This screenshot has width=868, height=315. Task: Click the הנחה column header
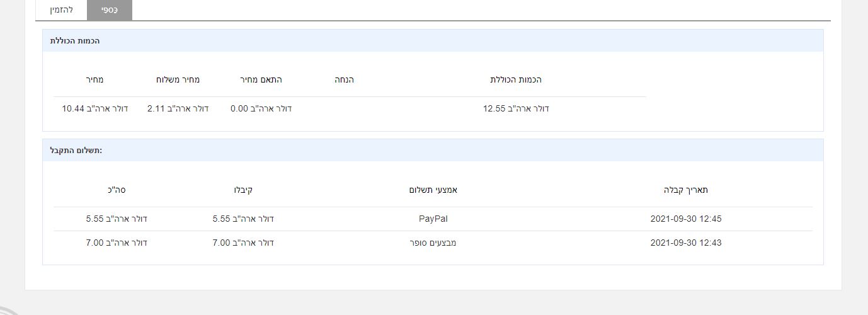(x=344, y=80)
